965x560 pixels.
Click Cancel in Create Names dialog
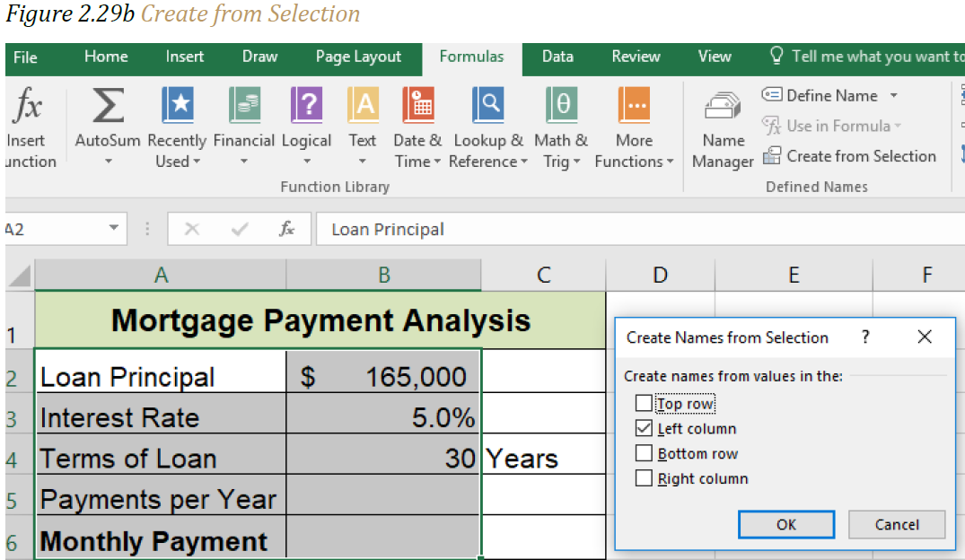coord(897,524)
